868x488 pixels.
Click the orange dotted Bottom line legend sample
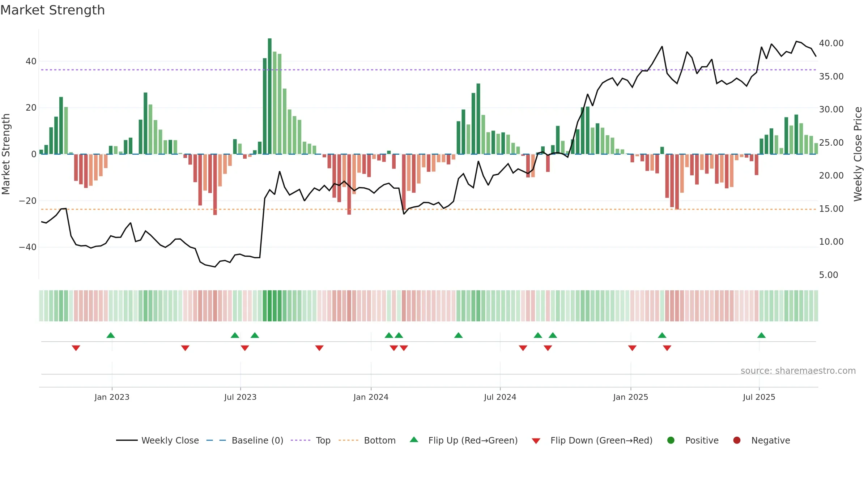(348, 440)
